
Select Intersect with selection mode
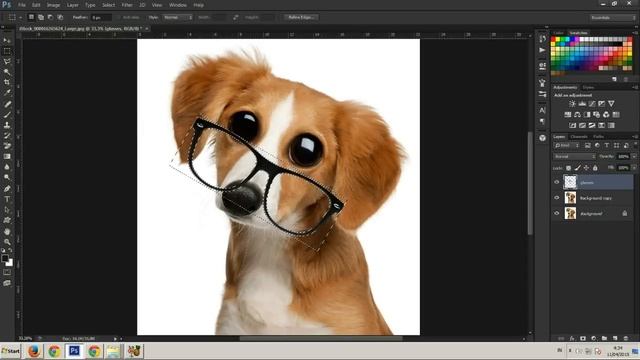[x=60, y=18]
